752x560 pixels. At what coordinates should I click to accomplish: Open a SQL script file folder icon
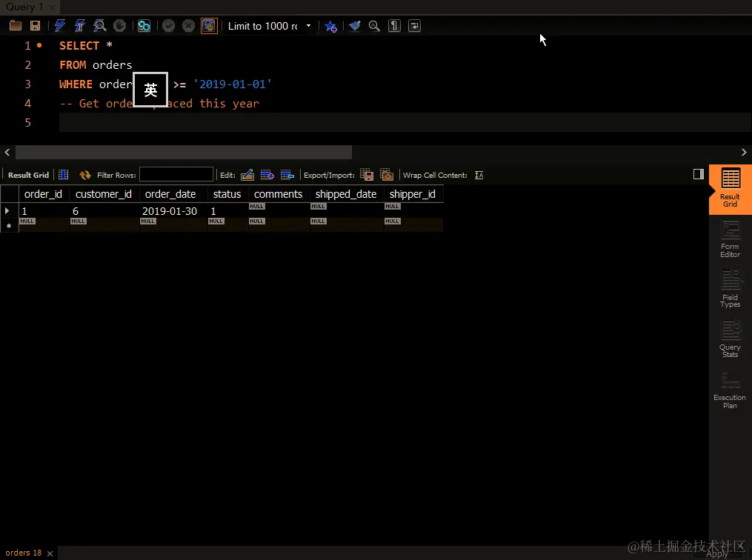[16, 26]
